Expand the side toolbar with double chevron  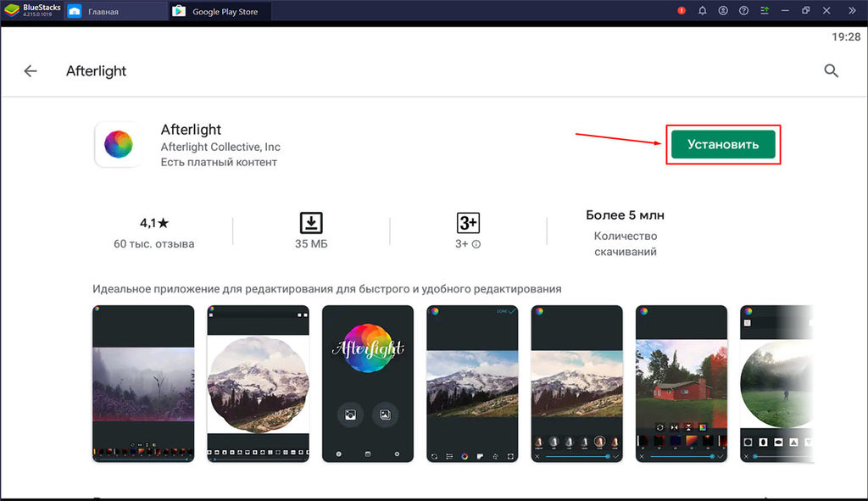[852, 10]
